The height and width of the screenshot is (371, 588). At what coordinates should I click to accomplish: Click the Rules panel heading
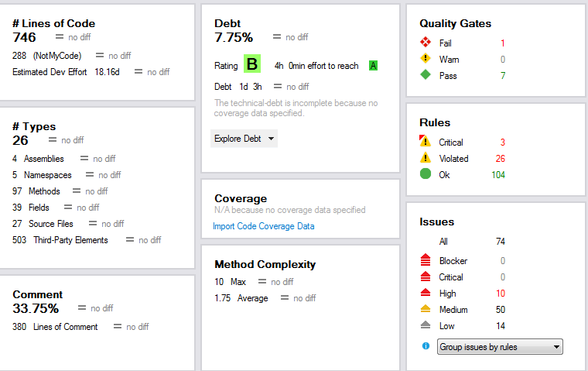(435, 122)
